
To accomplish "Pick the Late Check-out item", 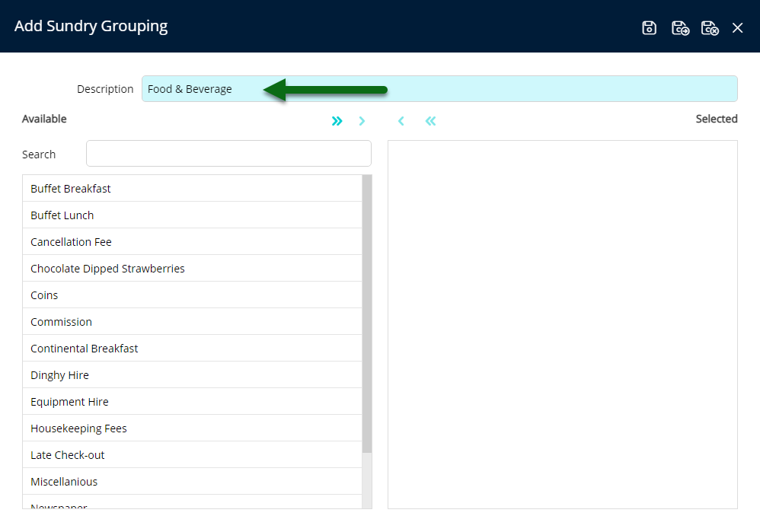I will coord(68,455).
